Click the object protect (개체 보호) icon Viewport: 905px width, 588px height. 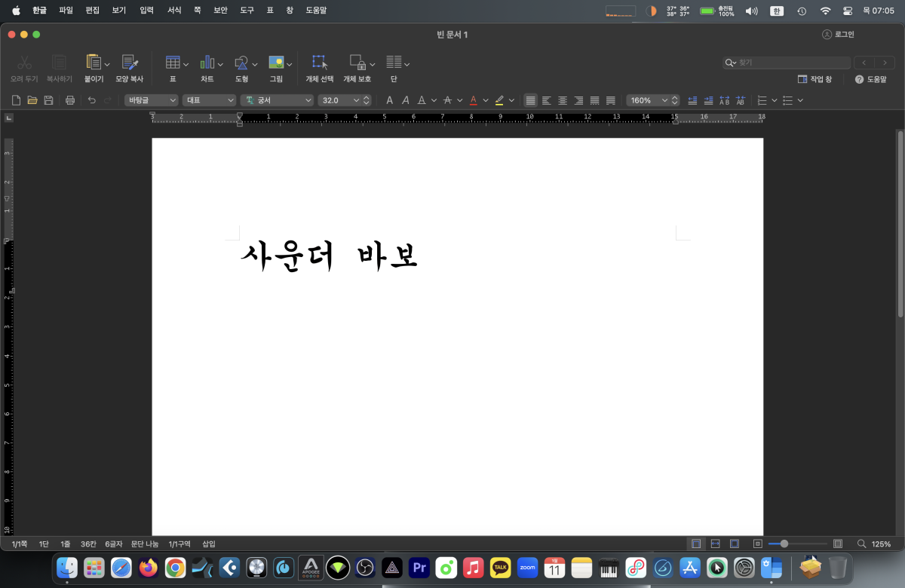tap(357, 63)
